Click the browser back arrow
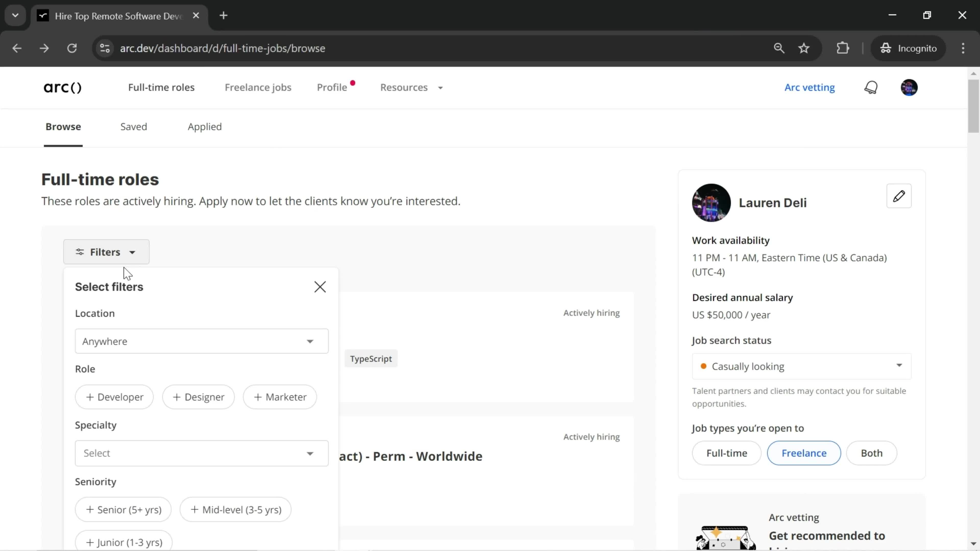 [x=17, y=48]
